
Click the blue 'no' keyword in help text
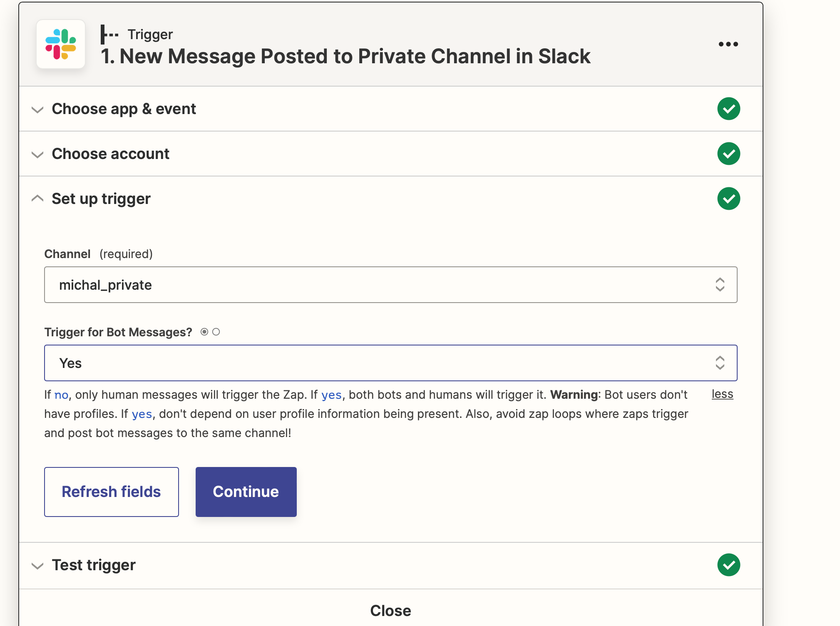click(x=61, y=395)
